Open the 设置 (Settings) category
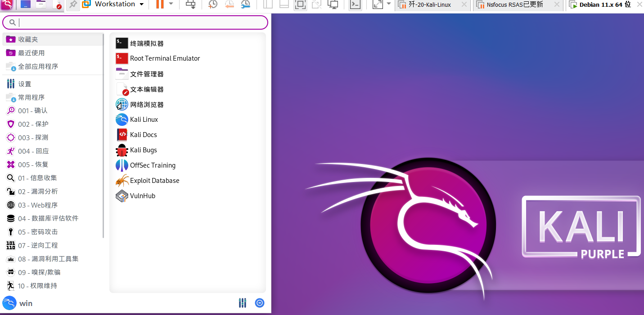The width and height of the screenshot is (644, 315). click(53, 84)
